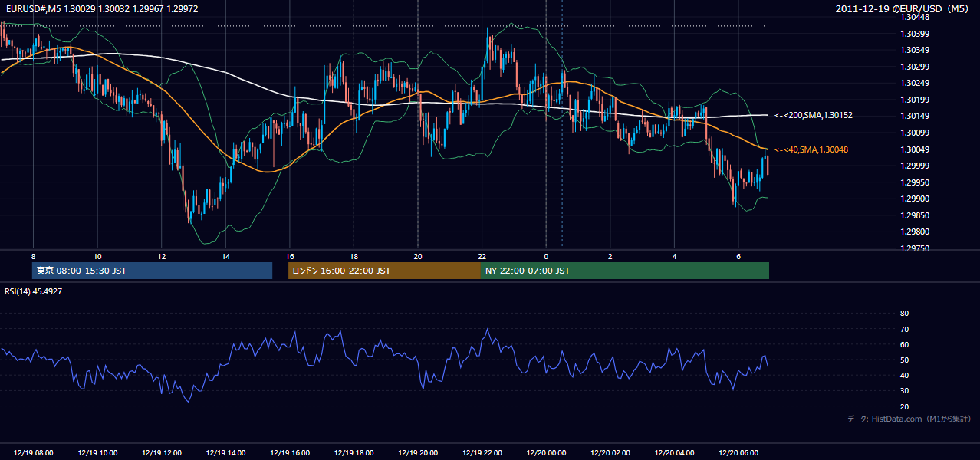
Task: Click price axis label 1.30149
Action: click(914, 117)
